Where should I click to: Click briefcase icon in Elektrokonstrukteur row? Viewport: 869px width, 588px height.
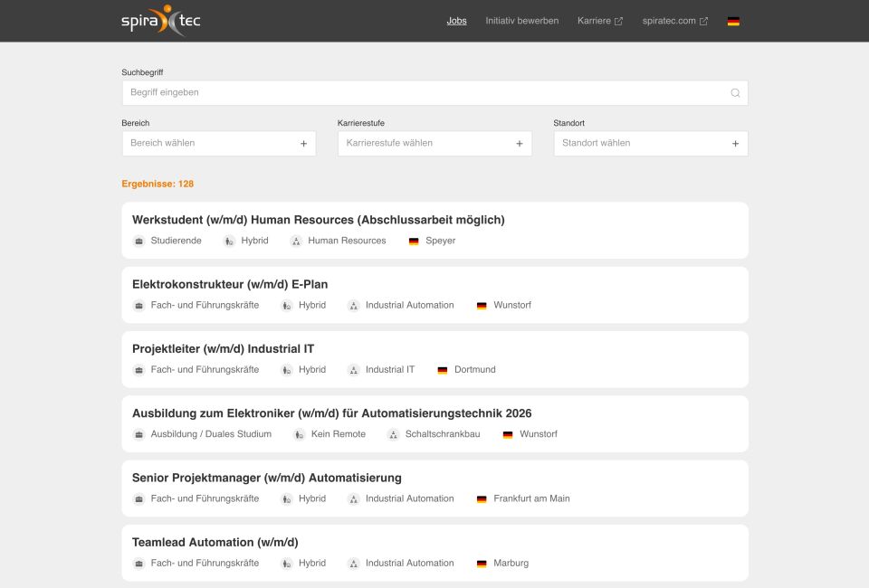tap(139, 306)
